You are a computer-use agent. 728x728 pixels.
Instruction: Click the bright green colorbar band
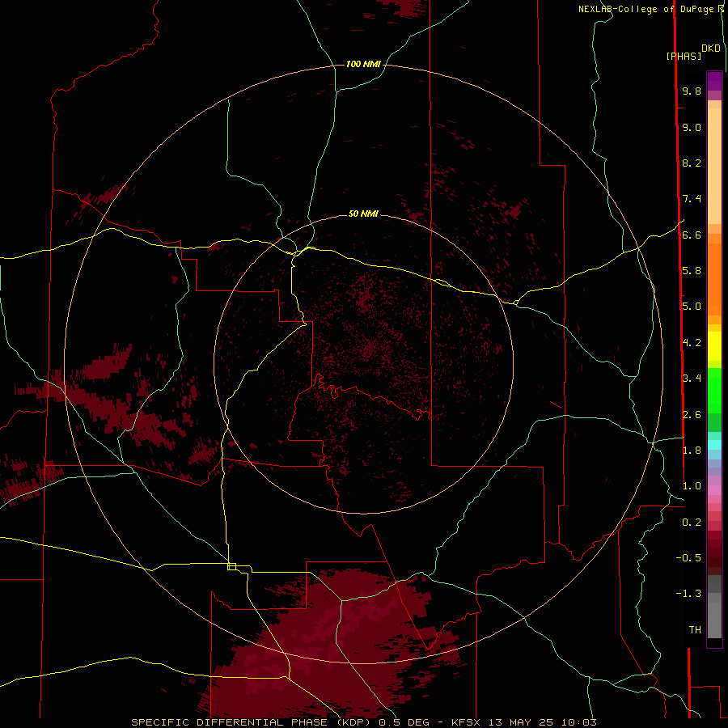(714, 390)
